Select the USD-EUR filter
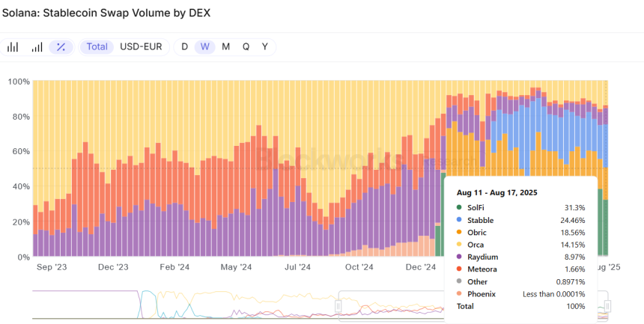The image size is (644, 324). coord(141,47)
